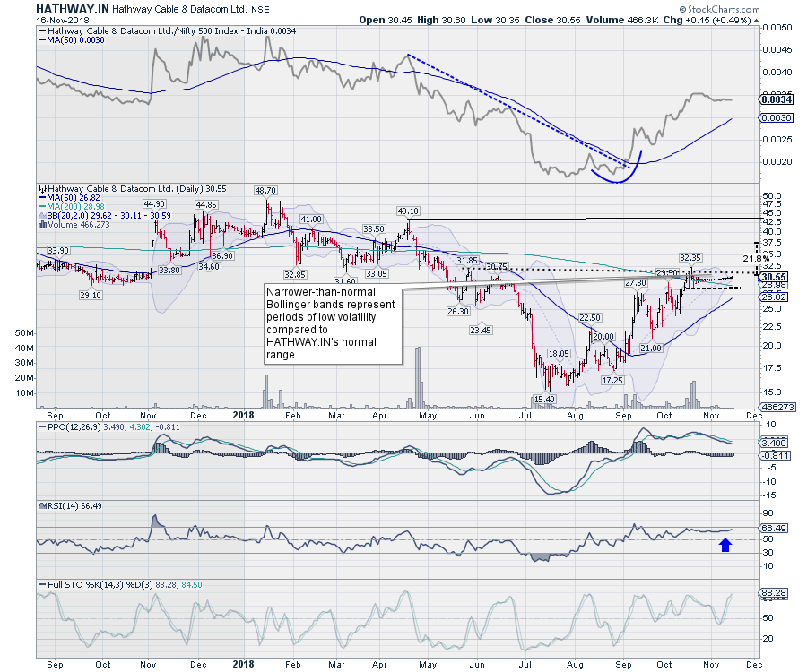Click the MA(200) 28.98 legend entry
Image resolution: width=807 pixels, height=672 pixels.
(x=72, y=206)
